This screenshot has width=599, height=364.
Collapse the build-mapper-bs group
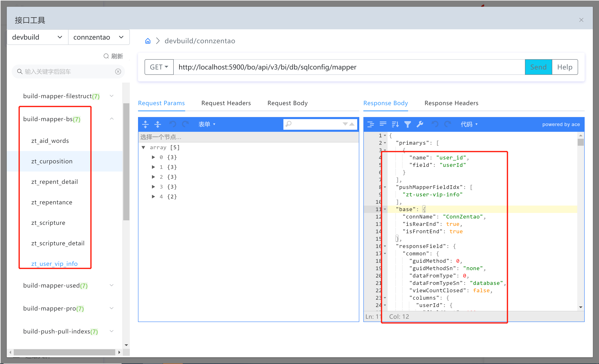tap(112, 119)
